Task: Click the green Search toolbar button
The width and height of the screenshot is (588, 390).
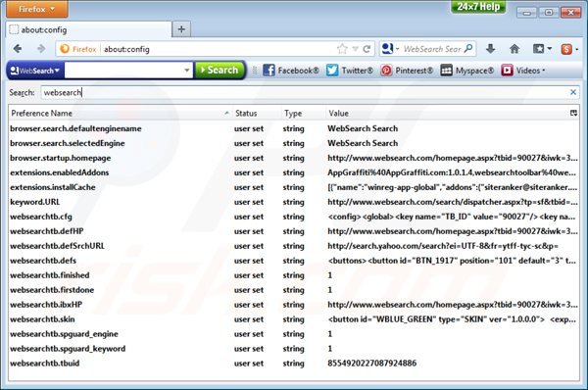Action: 220,71
